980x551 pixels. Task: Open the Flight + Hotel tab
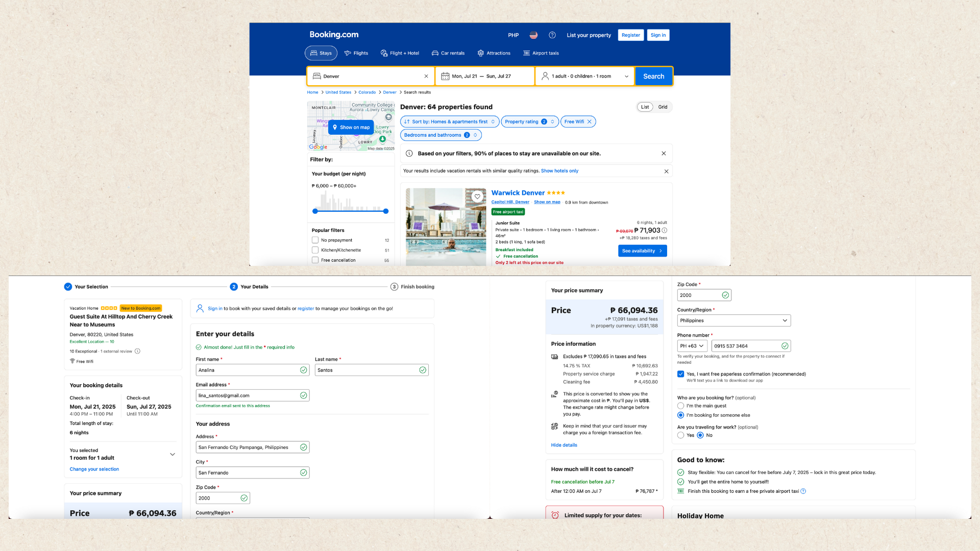(x=400, y=53)
